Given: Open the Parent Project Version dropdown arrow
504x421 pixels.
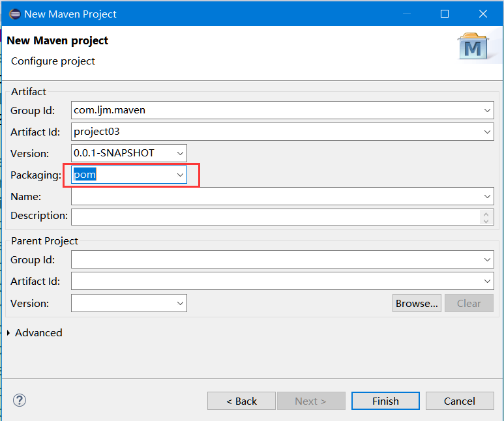Looking at the screenshot, I should 180,303.
